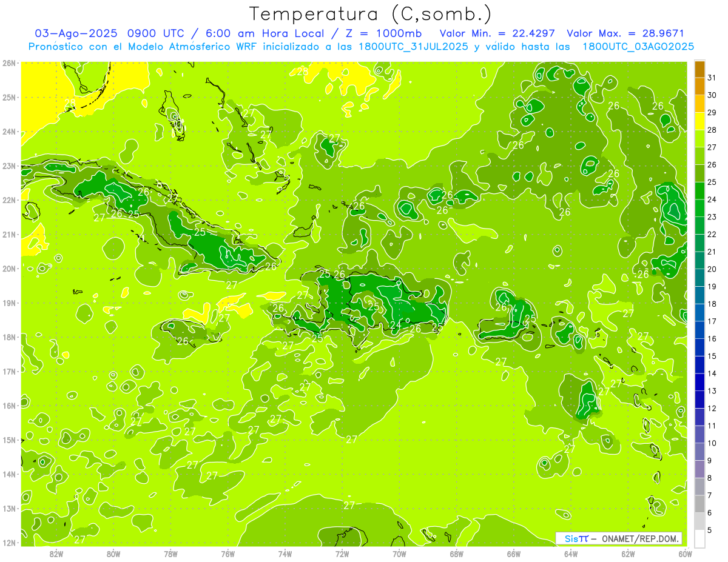Click the 15N latitude axis label
This screenshot has height=562, width=728.
point(9,440)
